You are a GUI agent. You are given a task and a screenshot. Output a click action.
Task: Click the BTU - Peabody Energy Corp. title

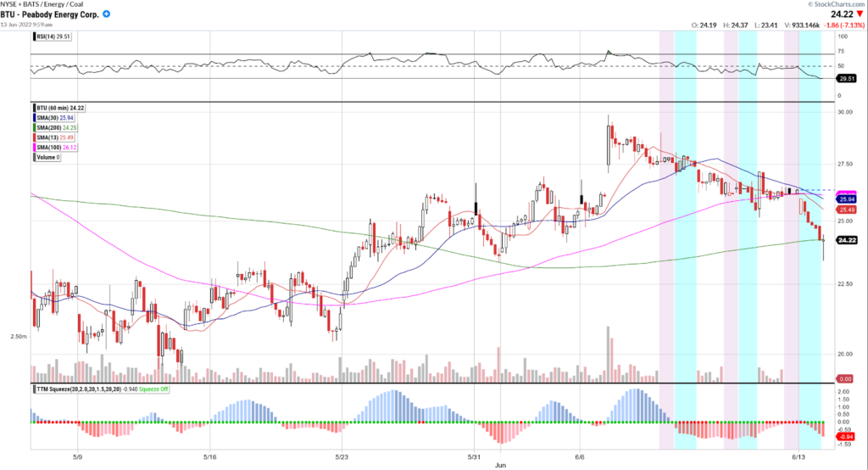(50, 14)
